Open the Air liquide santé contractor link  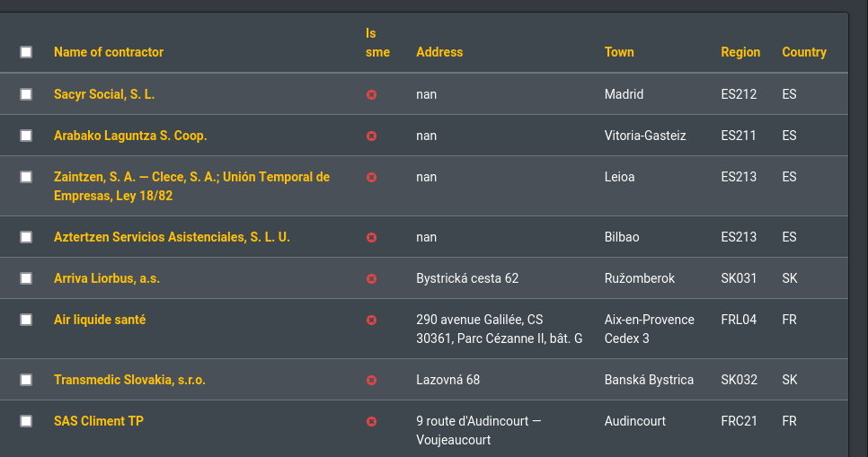pyautogui.click(x=100, y=320)
